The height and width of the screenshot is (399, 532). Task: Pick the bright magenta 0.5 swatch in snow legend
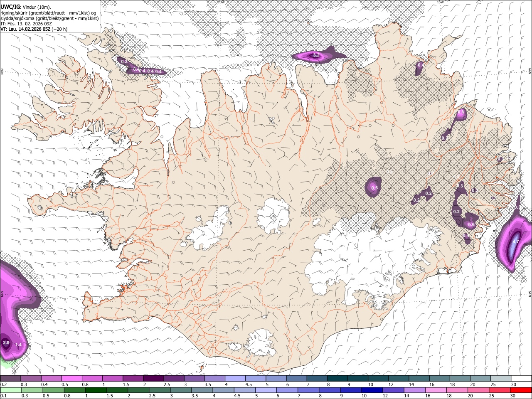(71, 379)
